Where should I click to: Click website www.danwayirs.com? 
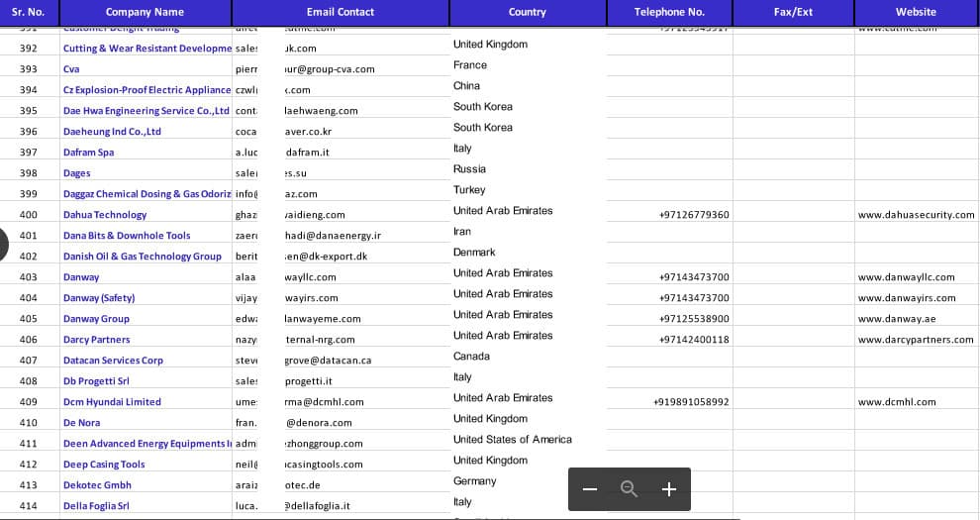click(907, 298)
